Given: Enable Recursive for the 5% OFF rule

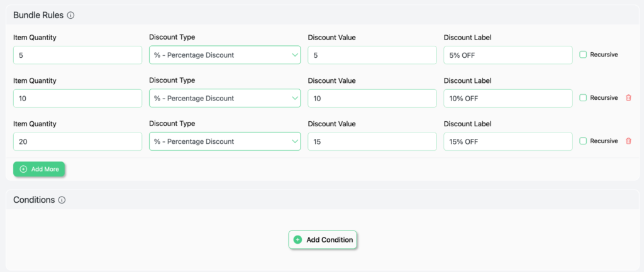Looking at the screenshot, I should point(583,55).
